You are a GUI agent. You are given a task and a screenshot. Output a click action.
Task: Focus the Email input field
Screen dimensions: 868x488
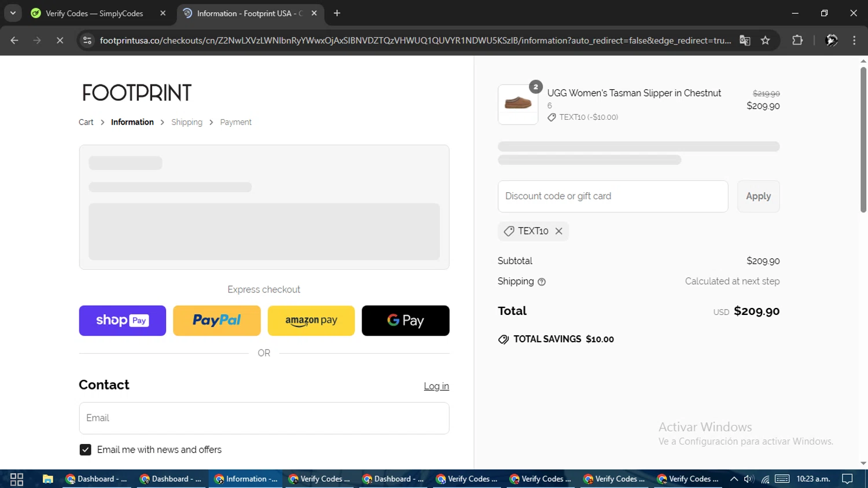[x=264, y=418]
